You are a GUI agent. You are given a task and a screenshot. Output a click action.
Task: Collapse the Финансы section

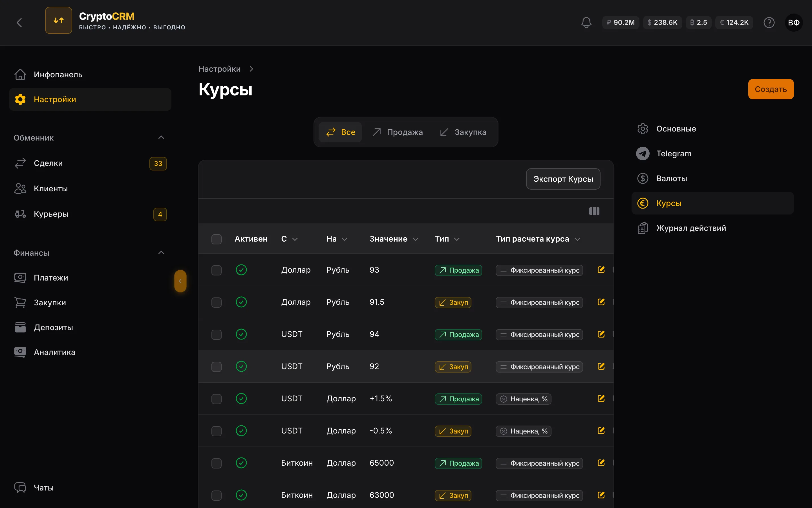point(161,253)
